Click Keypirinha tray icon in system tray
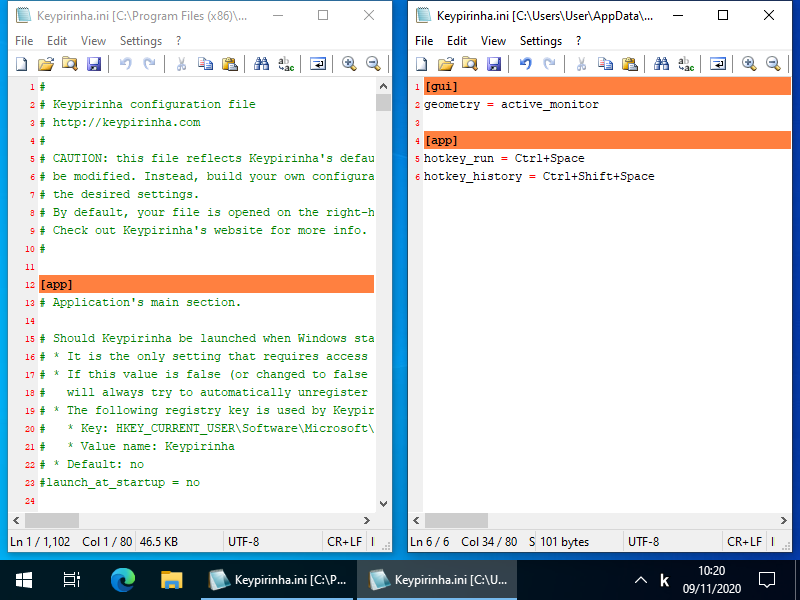The width and height of the screenshot is (800, 600). coord(664,580)
